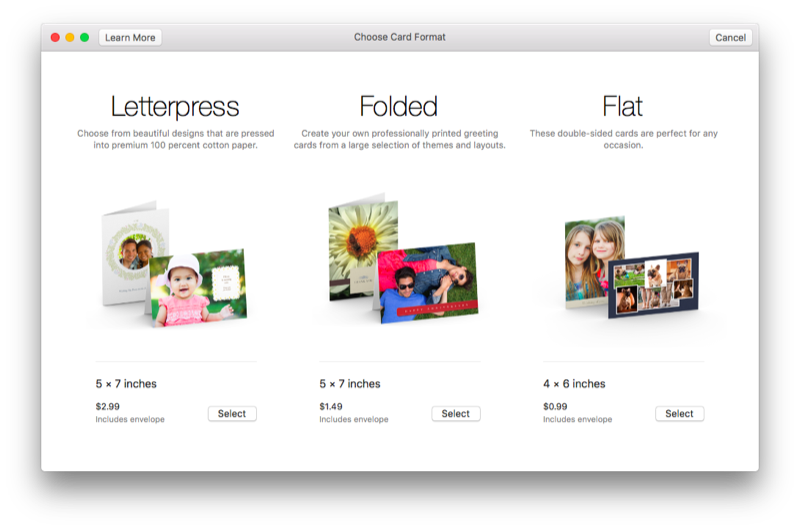Click the Choose Card Format window title

click(400, 38)
